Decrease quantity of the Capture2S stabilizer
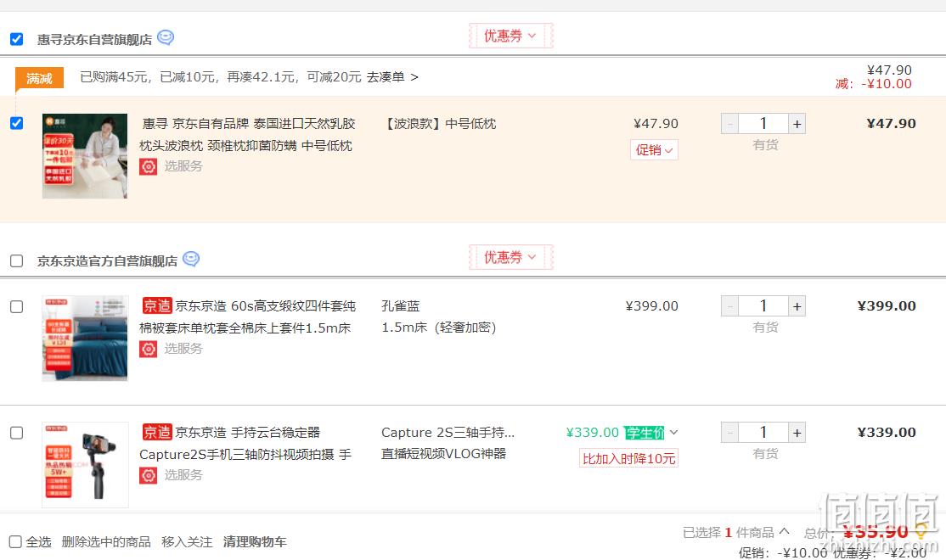The height and width of the screenshot is (560, 946). pyautogui.click(x=730, y=432)
